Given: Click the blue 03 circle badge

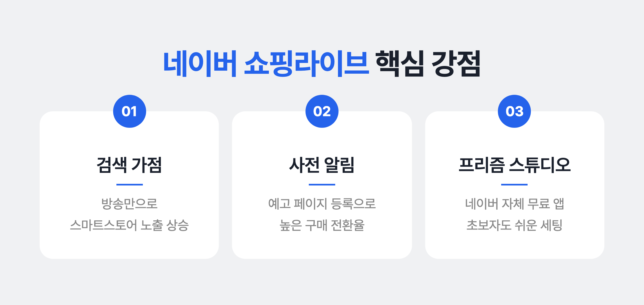Looking at the screenshot, I should point(514,111).
